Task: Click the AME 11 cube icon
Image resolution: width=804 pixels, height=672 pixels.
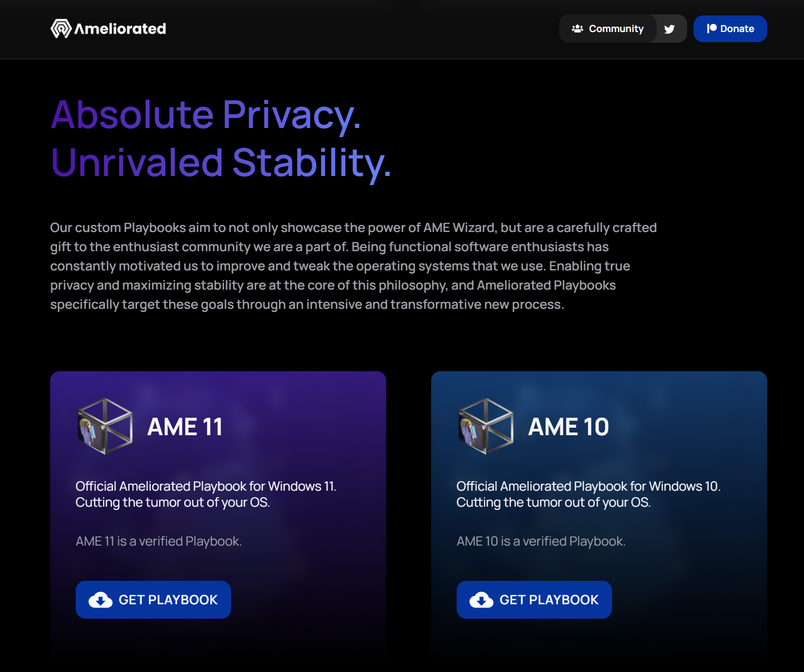Action: pos(105,426)
